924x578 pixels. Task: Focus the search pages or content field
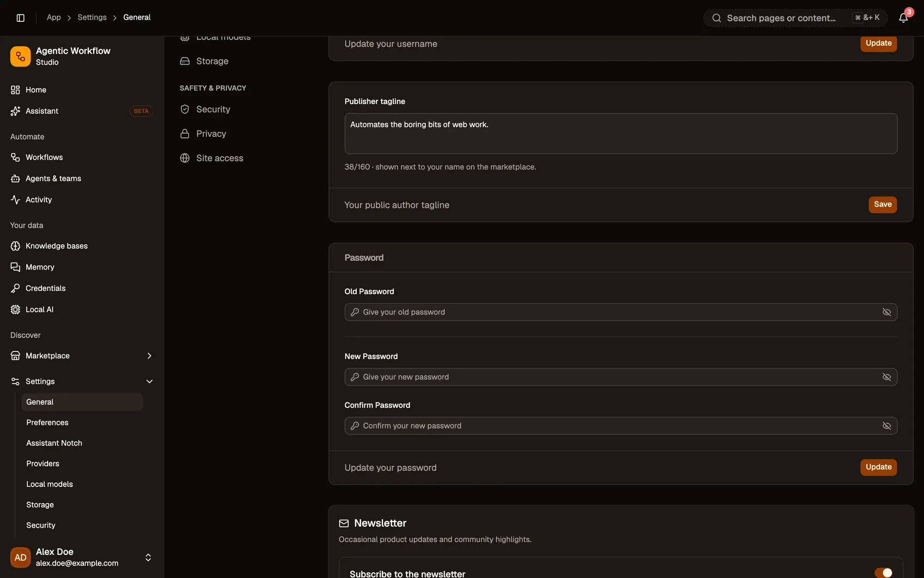(795, 18)
